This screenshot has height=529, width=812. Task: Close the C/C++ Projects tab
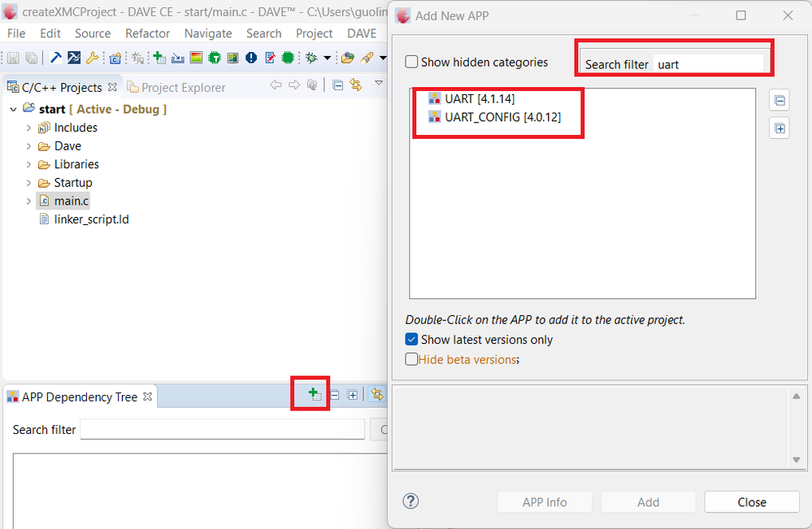(x=112, y=87)
